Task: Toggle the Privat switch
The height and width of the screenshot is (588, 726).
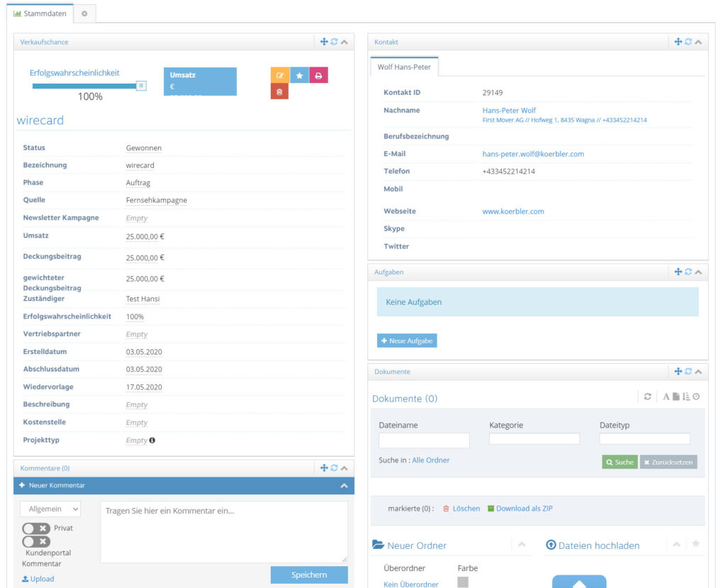Action: [x=36, y=528]
